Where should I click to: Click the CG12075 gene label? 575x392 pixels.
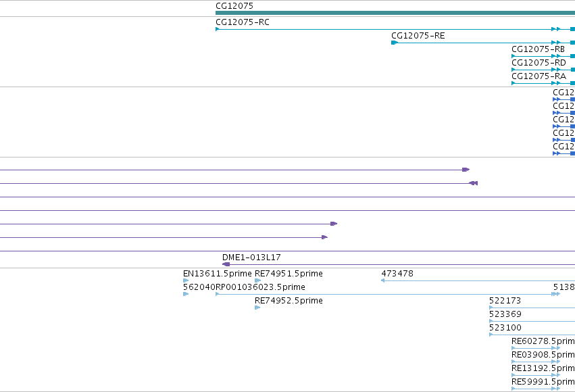click(x=234, y=6)
